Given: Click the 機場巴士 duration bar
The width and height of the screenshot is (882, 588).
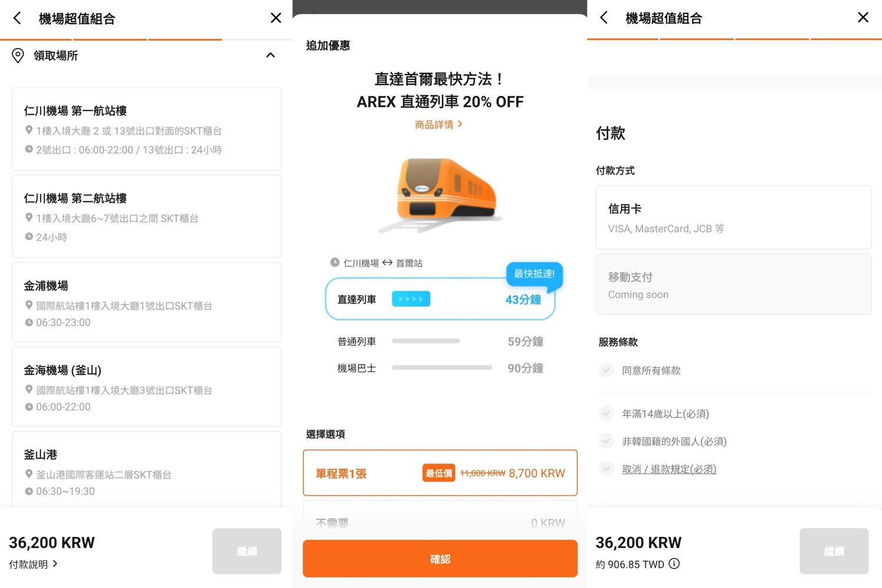Looking at the screenshot, I should pyautogui.click(x=442, y=367).
